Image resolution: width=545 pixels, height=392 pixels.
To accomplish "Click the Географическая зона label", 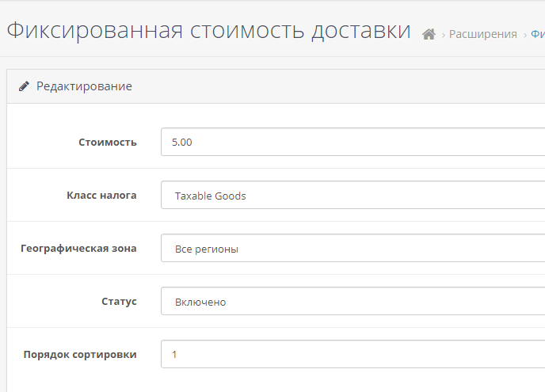I will pos(78,249).
